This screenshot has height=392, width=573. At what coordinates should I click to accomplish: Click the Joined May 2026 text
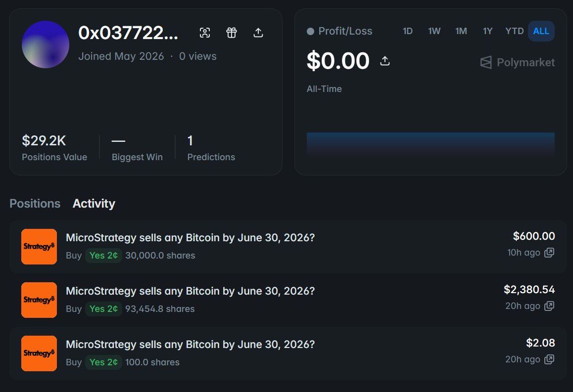(x=121, y=56)
